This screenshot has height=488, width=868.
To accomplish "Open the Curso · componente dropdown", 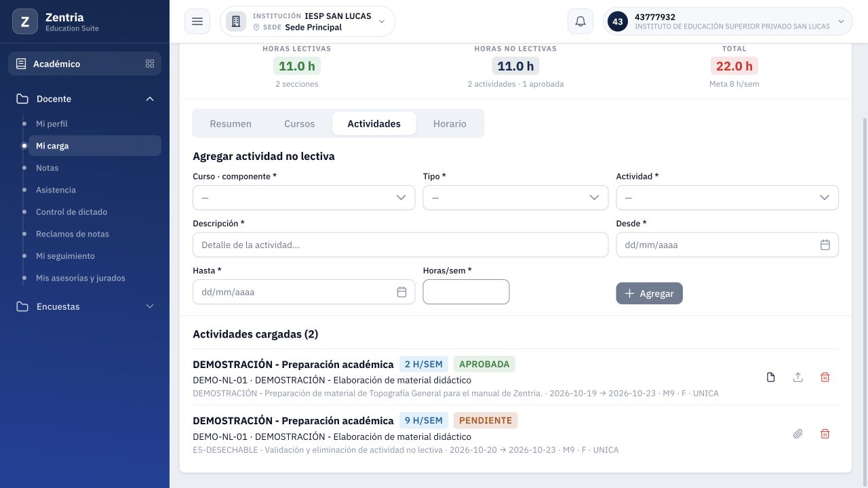I will pos(304,198).
